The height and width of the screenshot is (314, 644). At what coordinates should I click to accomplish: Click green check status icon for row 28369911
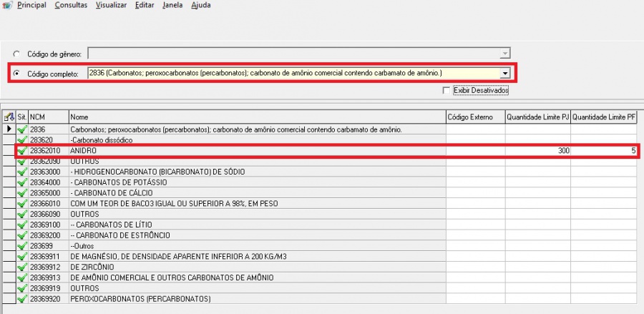click(22, 257)
